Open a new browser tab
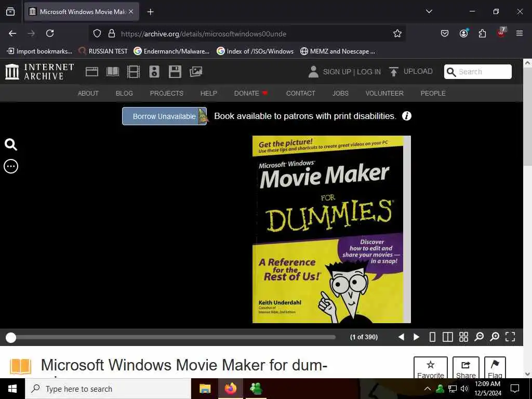 pos(150,12)
